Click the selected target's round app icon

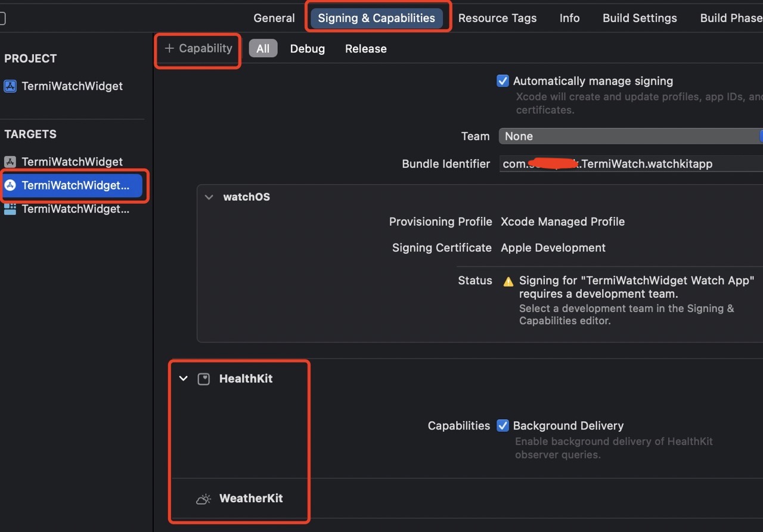click(x=10, y=185)
